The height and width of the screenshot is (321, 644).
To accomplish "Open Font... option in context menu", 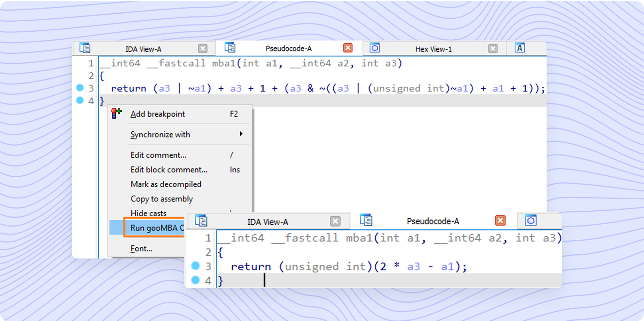I will (x=142, y=249).
